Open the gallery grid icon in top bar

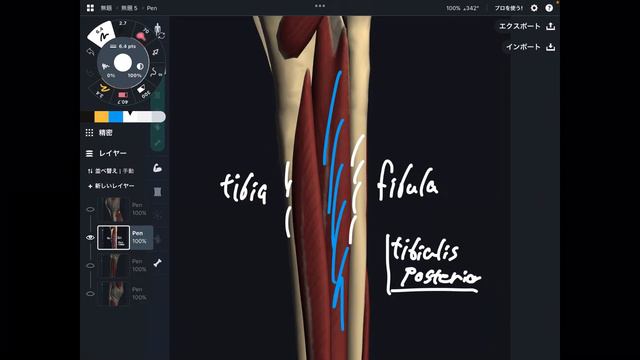point(90,8)
